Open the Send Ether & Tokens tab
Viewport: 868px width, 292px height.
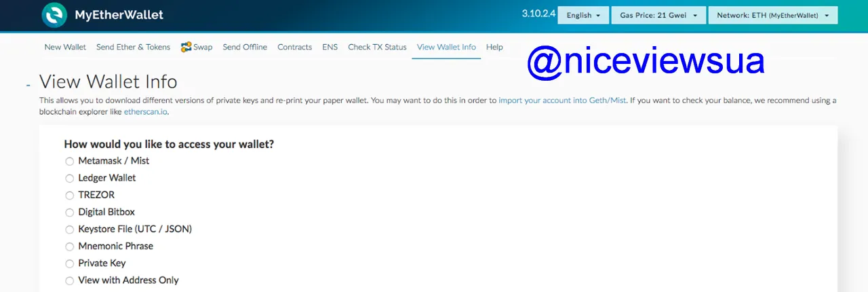coord(133,47)
